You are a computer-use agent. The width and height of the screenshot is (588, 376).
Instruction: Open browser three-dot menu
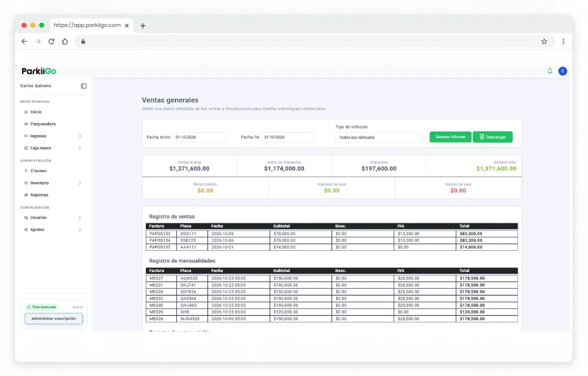[563, 41]
